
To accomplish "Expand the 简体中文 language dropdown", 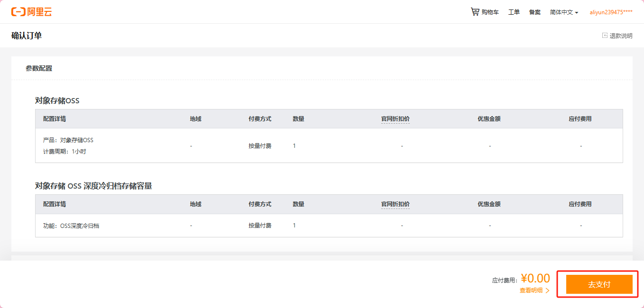I will point(564,12).
